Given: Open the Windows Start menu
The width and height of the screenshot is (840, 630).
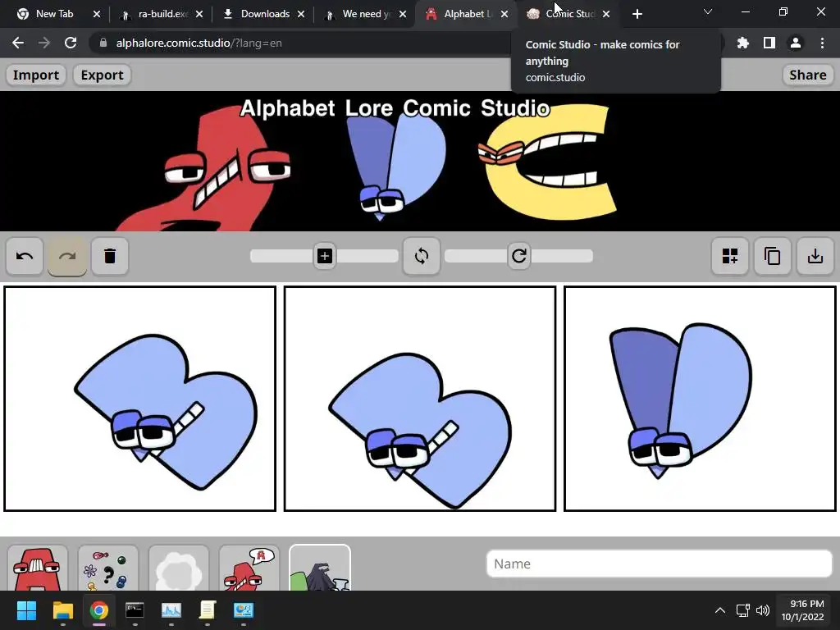Looking at the screenshot, I should [x=26, y=610].
